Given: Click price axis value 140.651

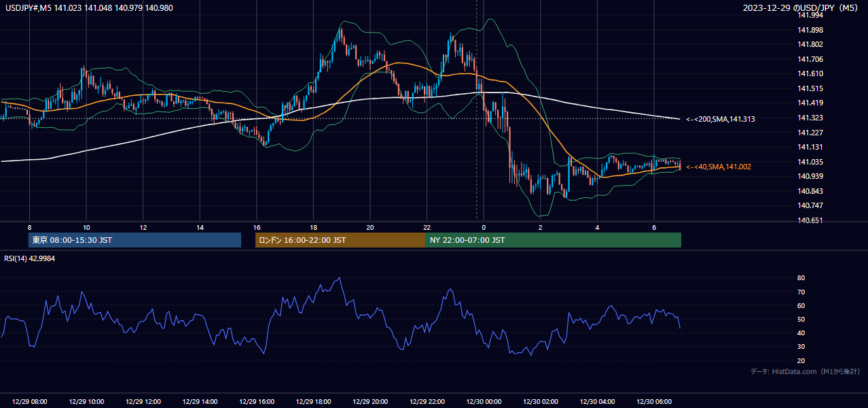Looking at the screenshot, I should click(810, 220).
